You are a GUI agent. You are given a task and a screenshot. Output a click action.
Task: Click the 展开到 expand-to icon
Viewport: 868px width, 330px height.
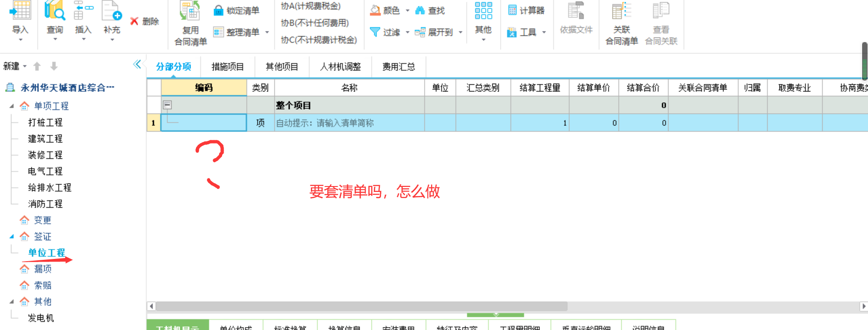(420, 32)
